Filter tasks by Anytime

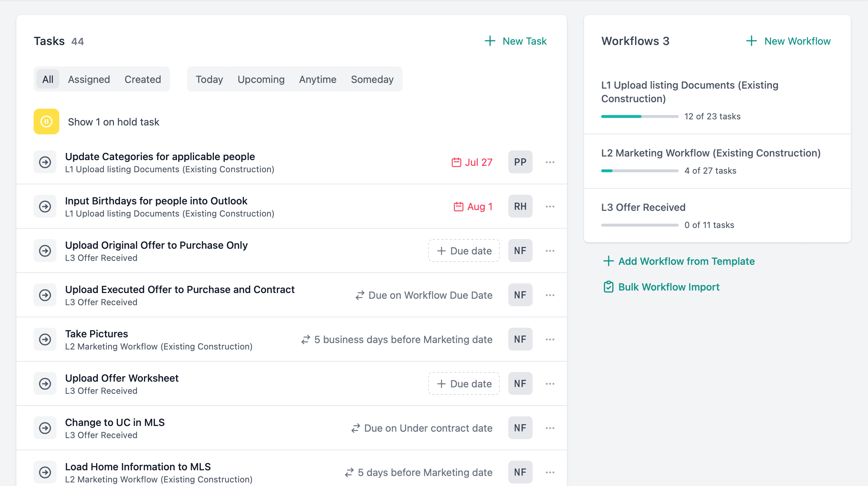(x=318, y=79)
